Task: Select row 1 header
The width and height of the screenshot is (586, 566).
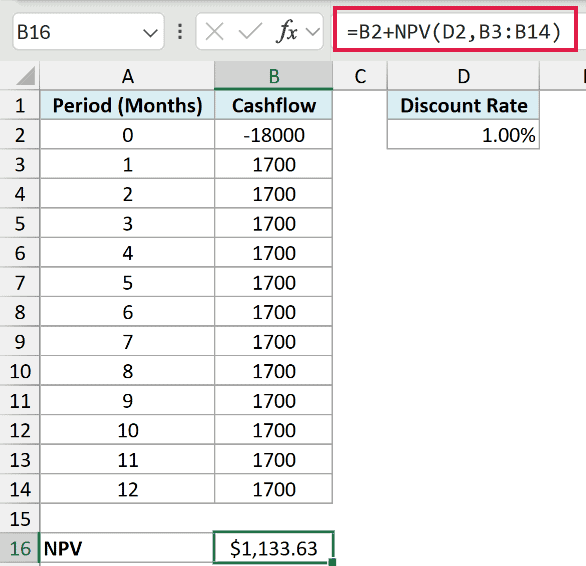Action: [x=19, y=105]
